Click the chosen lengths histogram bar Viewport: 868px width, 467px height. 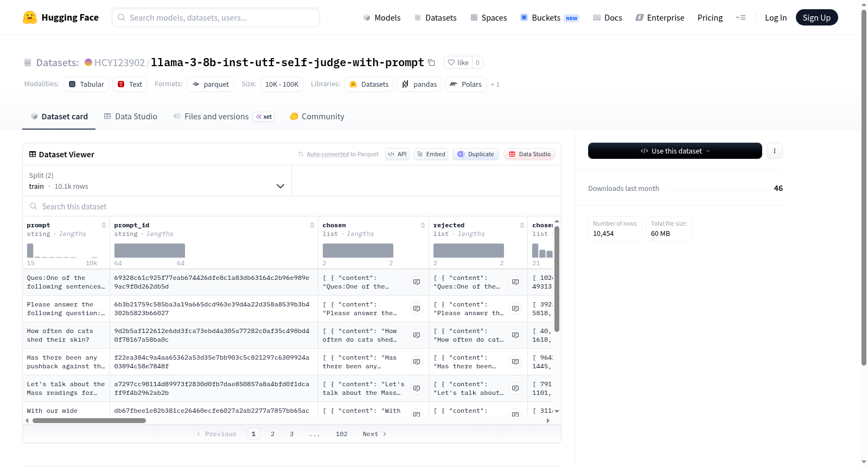tap(358, 251)
